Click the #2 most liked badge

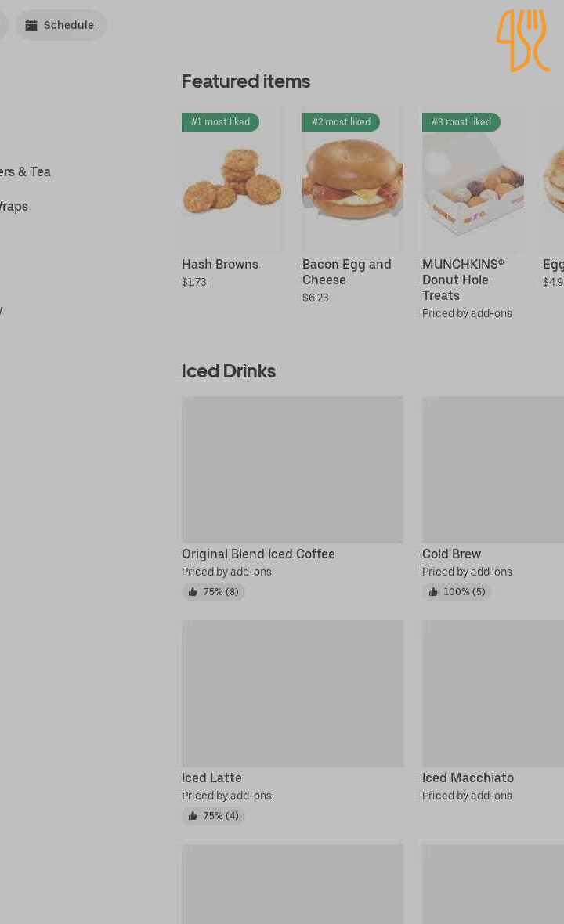pos(341,122)
